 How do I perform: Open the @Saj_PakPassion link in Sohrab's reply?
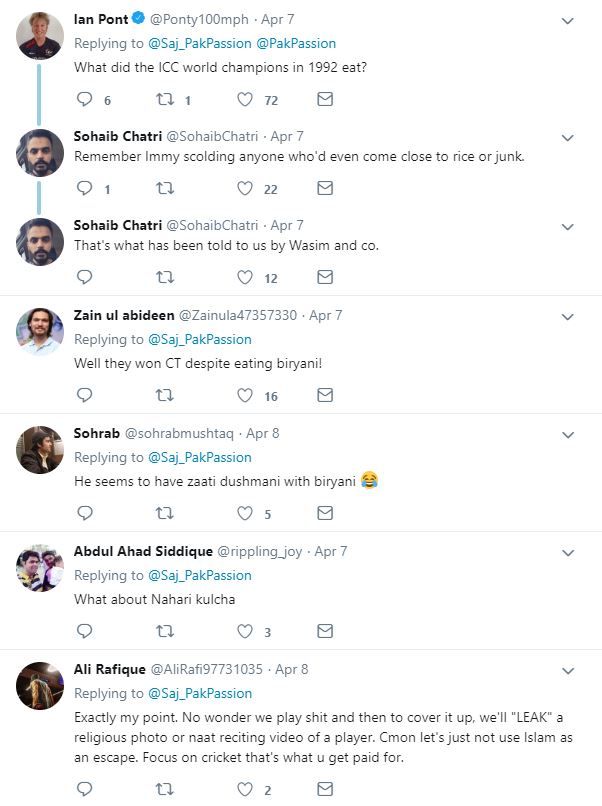200,457
